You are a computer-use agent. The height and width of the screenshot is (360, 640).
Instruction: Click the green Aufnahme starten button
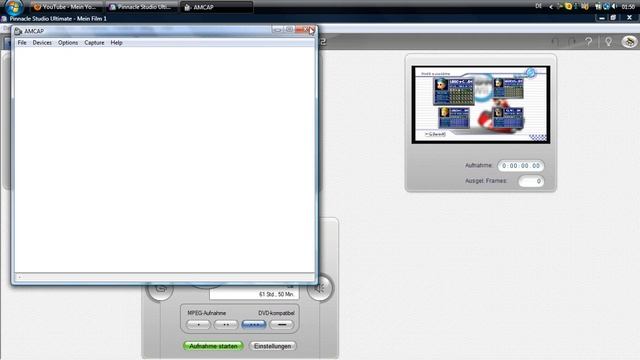pyautogui.click(x=213, y=346)
